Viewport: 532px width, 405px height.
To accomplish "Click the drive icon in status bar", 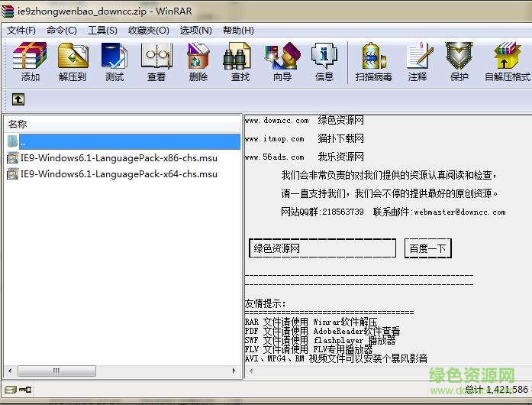I will [10, 390].
